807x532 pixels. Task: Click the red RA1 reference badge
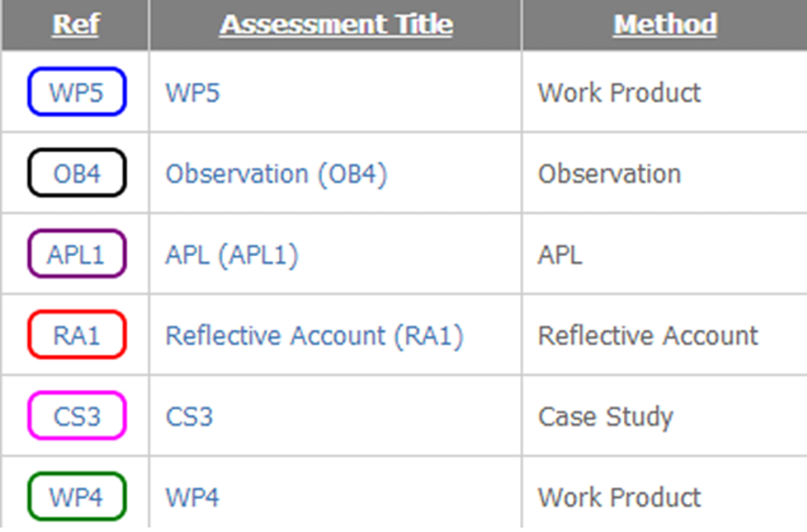coord(77,336)
